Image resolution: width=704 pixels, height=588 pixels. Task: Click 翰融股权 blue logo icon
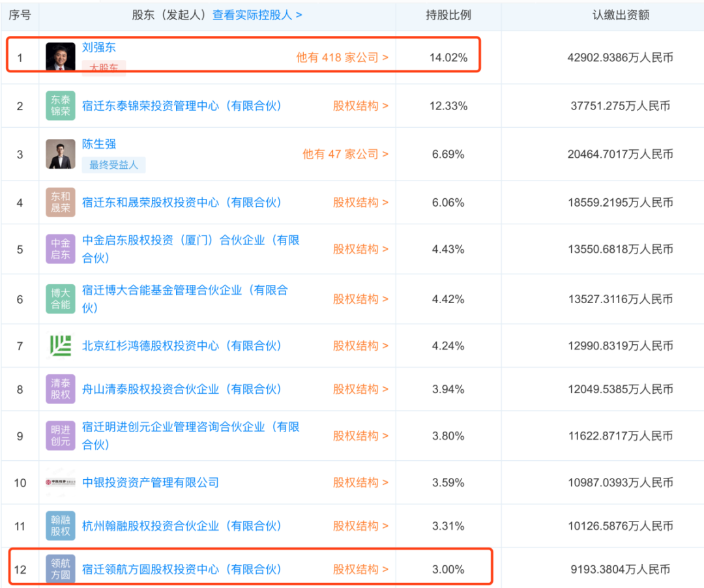tap(61, 525)
